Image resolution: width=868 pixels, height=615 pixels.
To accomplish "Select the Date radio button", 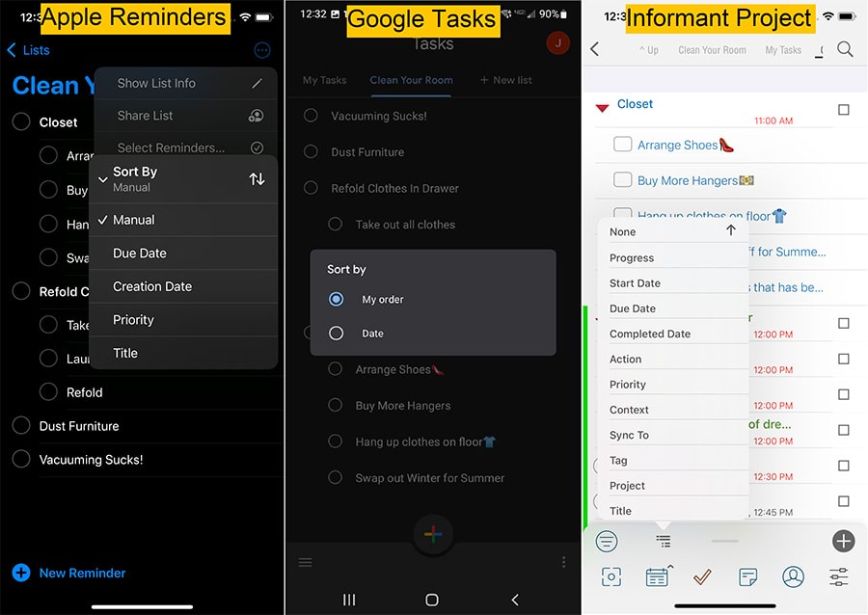I will [x=336, y=334].
